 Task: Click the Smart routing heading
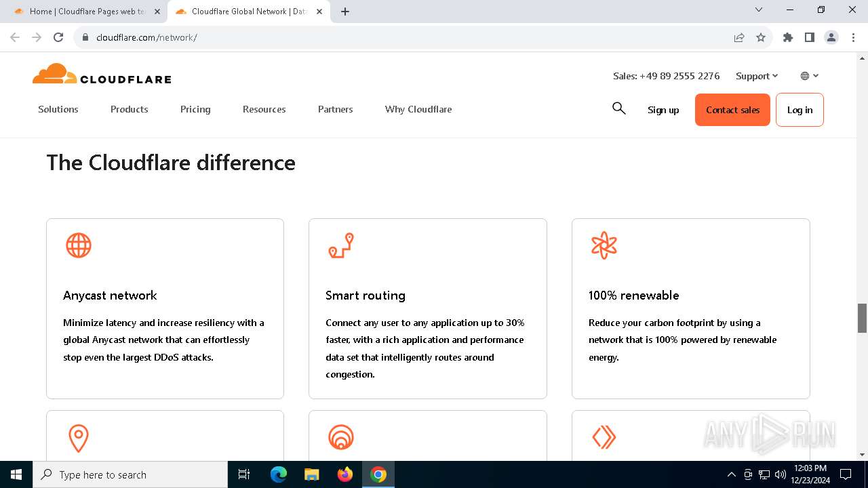pyautogui.click(x=366, y=296)
